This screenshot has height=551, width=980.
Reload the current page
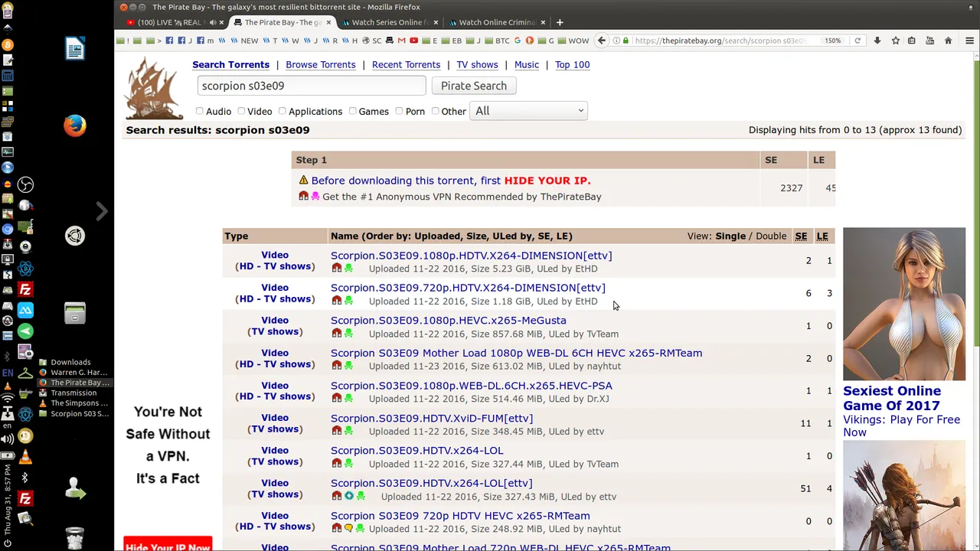point(857,41)
